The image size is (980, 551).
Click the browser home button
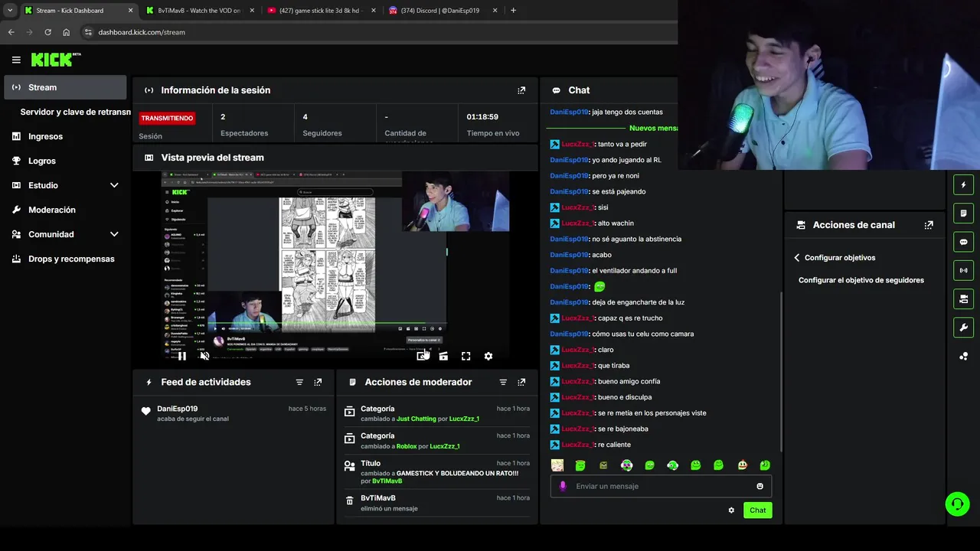(66, 32)
